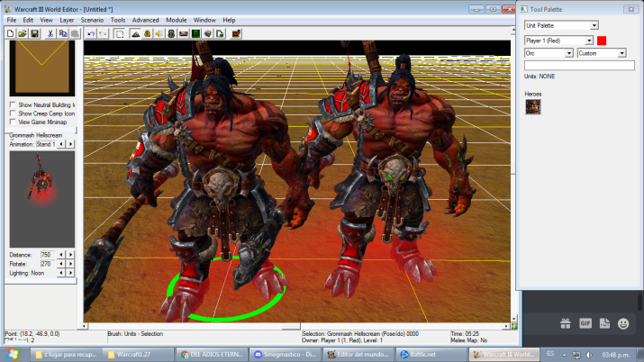Open the AI Editor green-face icon

tap(195, 33)
